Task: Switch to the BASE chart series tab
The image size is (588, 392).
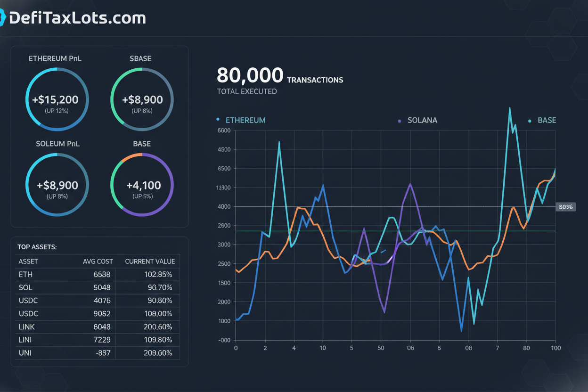Action: click(547, 120)
